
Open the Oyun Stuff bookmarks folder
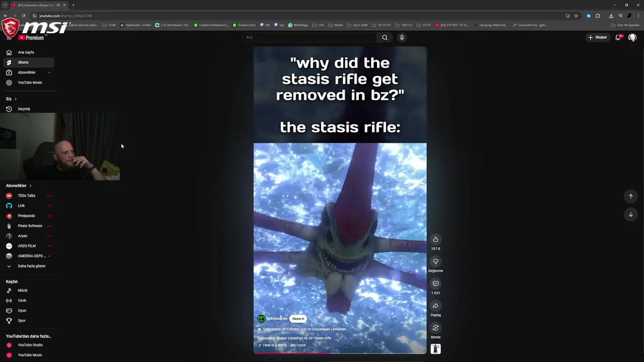click(357, 25)
